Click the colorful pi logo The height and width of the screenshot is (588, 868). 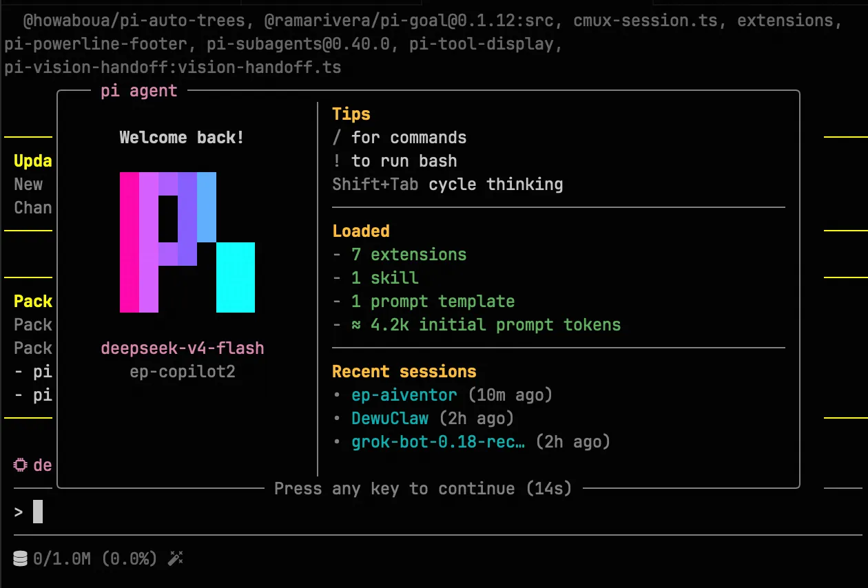[x=187, y=242]
